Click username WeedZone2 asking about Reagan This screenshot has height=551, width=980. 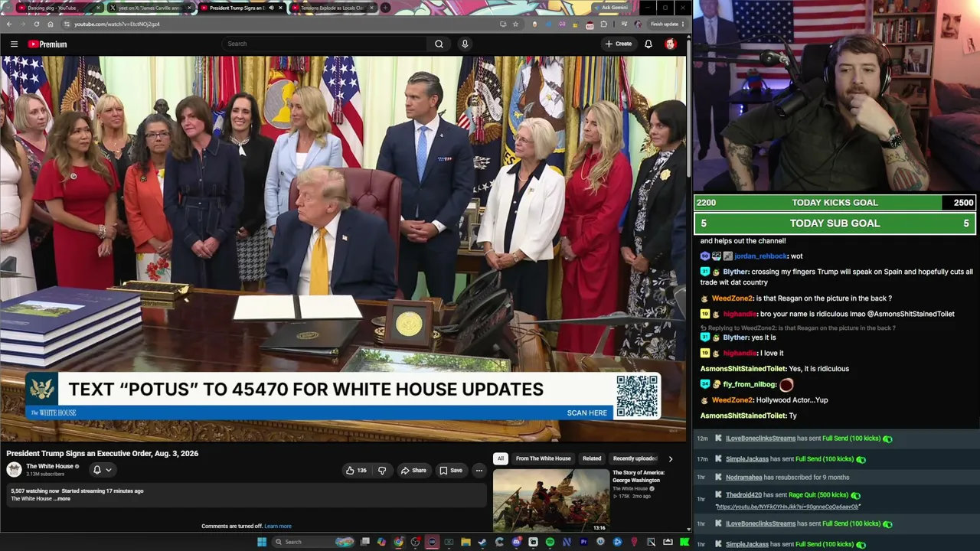pos(733,298)
